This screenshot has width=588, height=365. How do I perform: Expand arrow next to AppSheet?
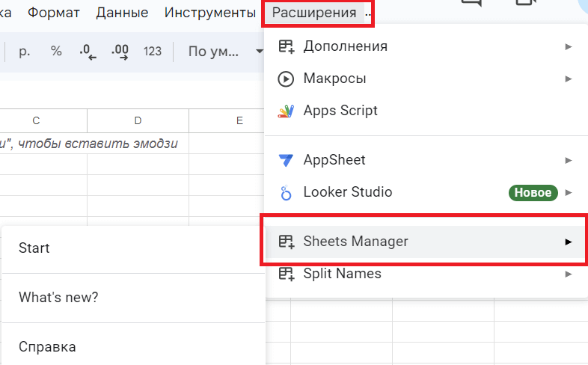569,160
